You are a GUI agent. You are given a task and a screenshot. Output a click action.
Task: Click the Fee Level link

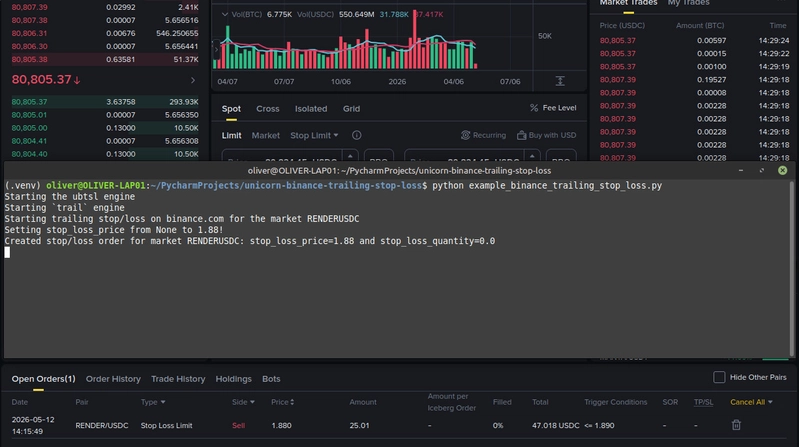(560, 108)
